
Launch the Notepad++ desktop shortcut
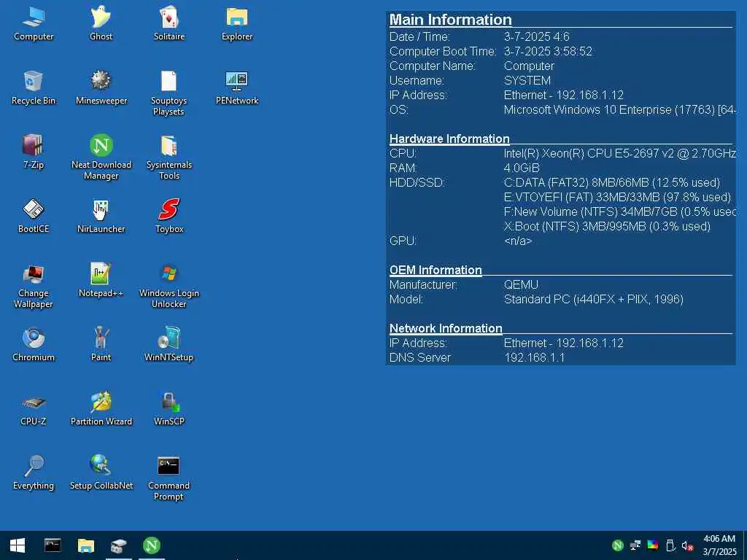101,281
